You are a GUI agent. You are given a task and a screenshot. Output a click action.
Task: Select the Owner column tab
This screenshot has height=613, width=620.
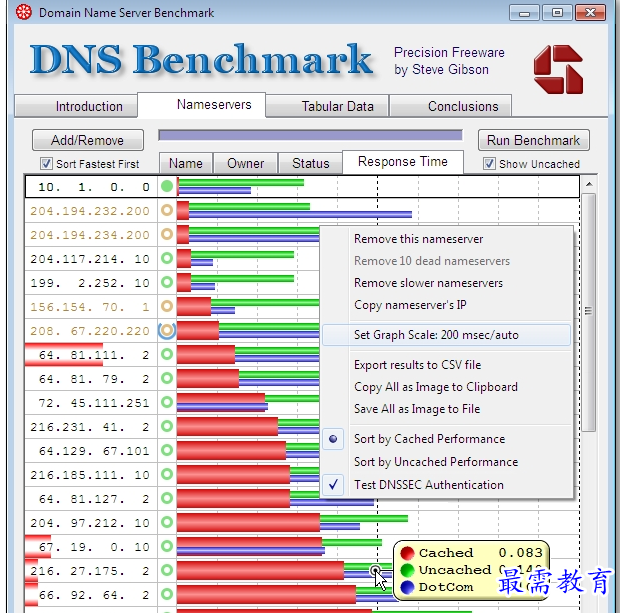tap(246, 163)
